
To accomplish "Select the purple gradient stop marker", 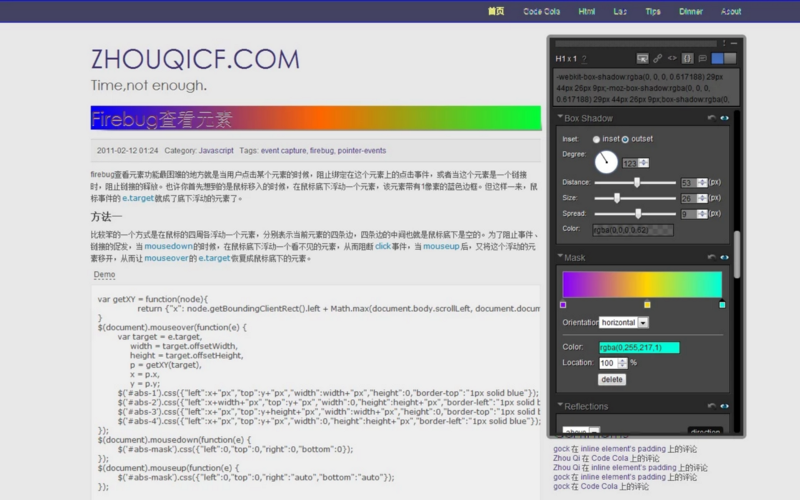I will 563,305.
